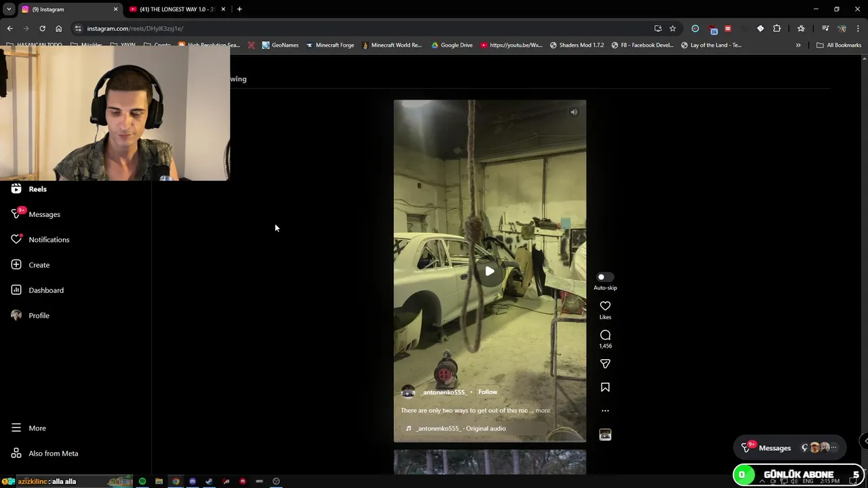
Task: Open the Dashboard from the sidebar
Action: click(37, 290)
